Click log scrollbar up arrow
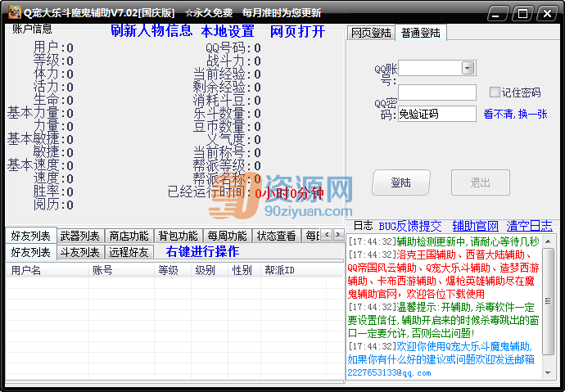The width and height of the screenshot is (565, 392). click(x=548, y=241)
